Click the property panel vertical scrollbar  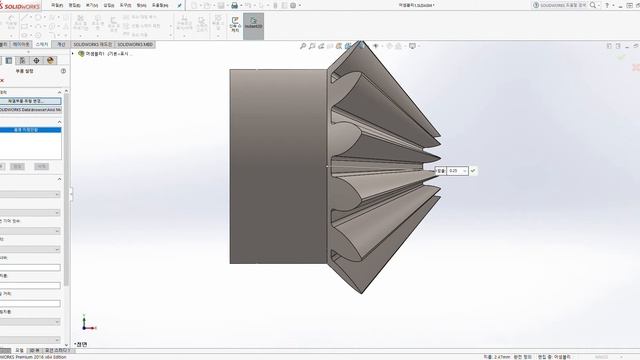(66, 190)
